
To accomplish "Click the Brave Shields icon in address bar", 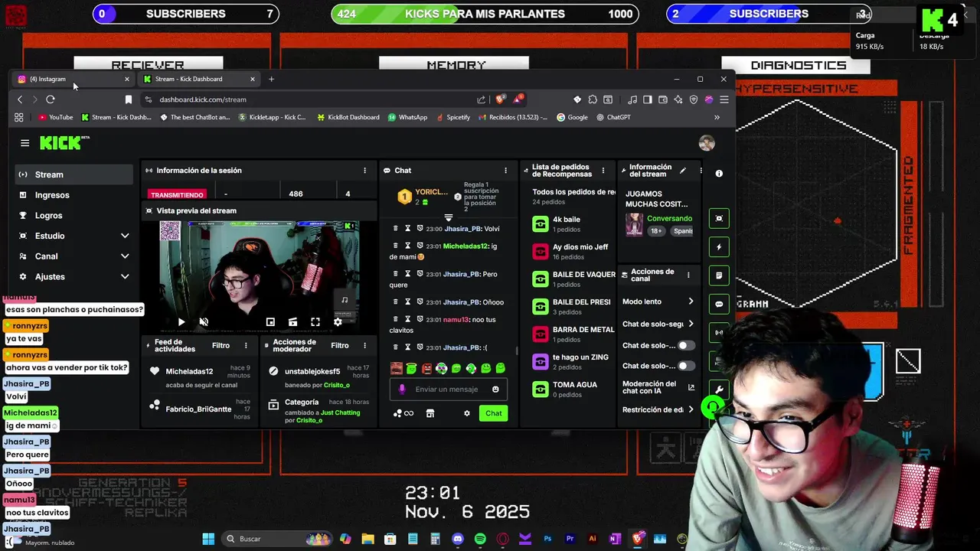I will click(501, 99).
